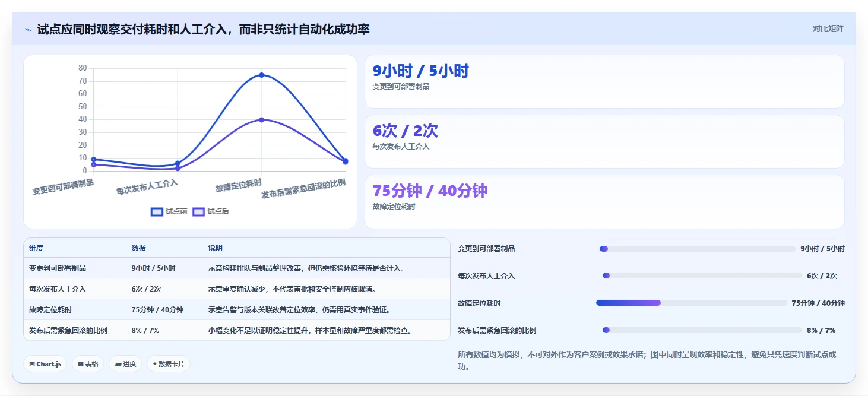
Task: Select the 75 peak point on chart
Action: (x=261, y=75)
